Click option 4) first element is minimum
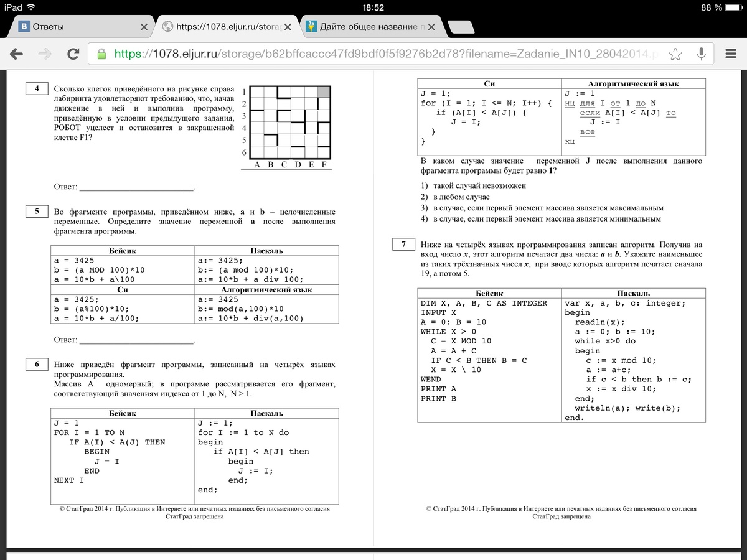The width and height of the screenshot is (747, 560). click(540, 219)
